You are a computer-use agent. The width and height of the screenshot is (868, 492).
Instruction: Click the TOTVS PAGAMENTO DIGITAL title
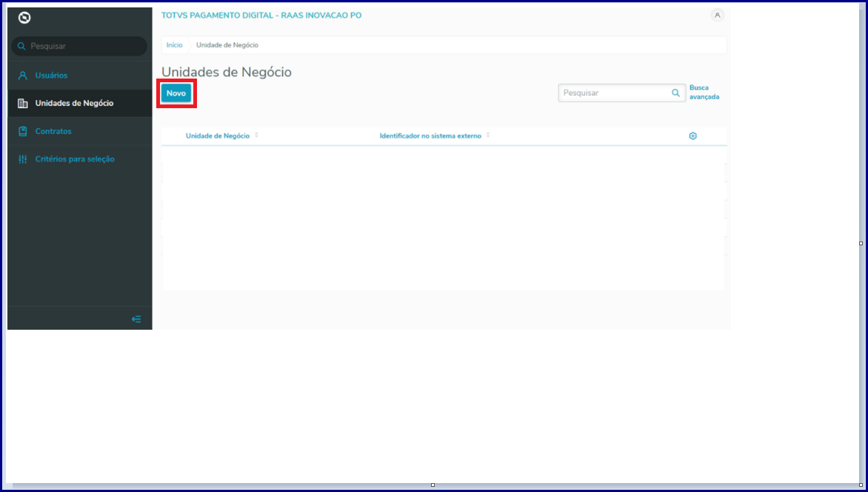pos(261,16)
